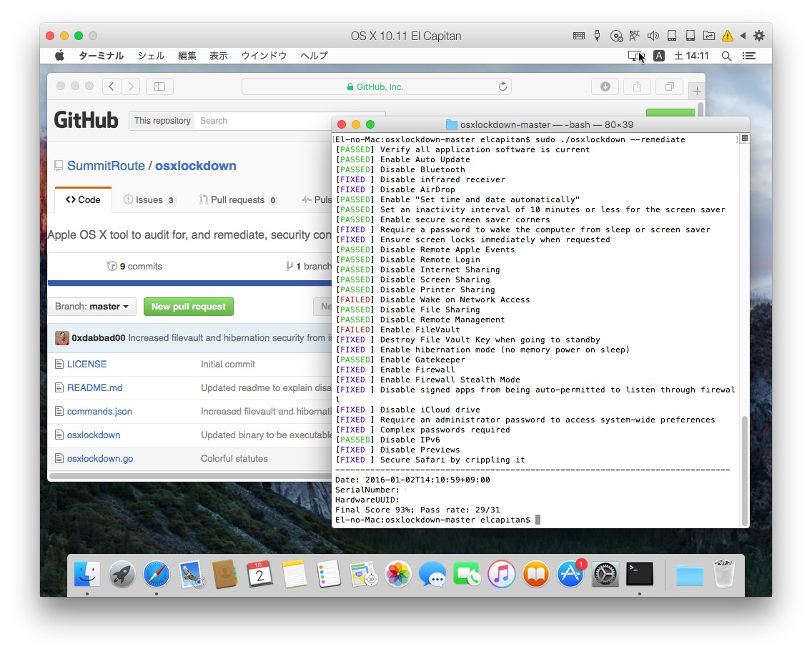Click Safari back arrow button

[112, 86]
